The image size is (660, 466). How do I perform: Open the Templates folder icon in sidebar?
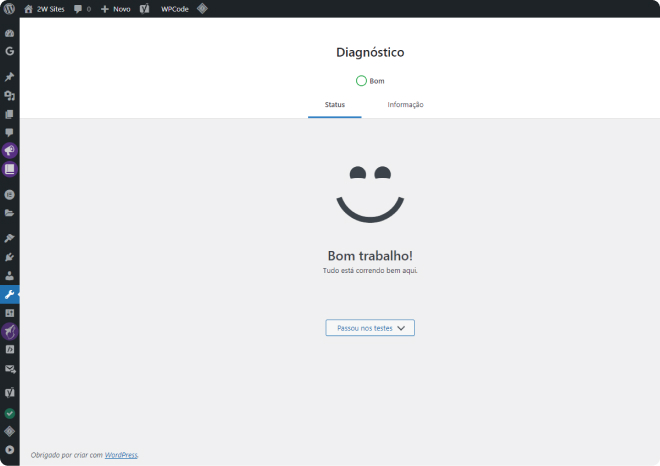click(x=10, y=213)
